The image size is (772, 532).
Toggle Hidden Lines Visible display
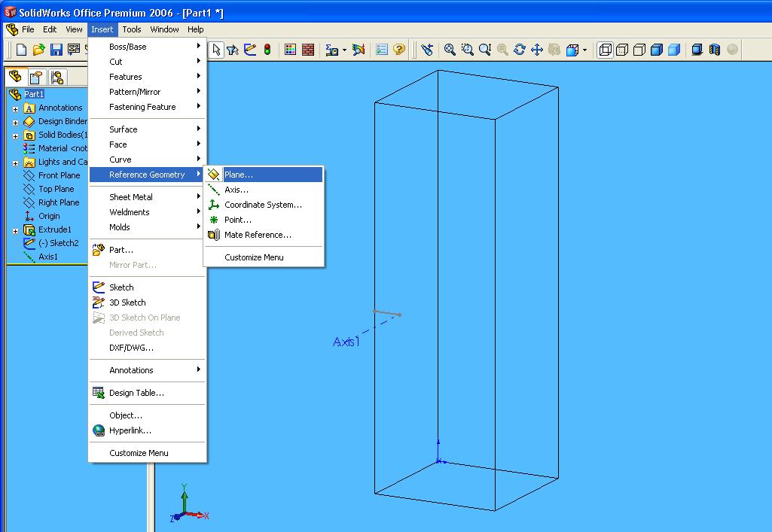(x=622, y=50)
